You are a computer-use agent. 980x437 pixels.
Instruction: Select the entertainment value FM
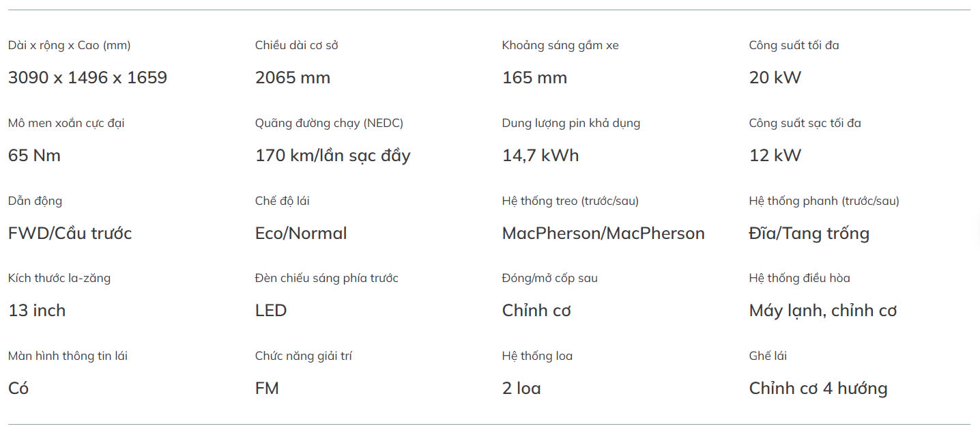tap(267, 389)
